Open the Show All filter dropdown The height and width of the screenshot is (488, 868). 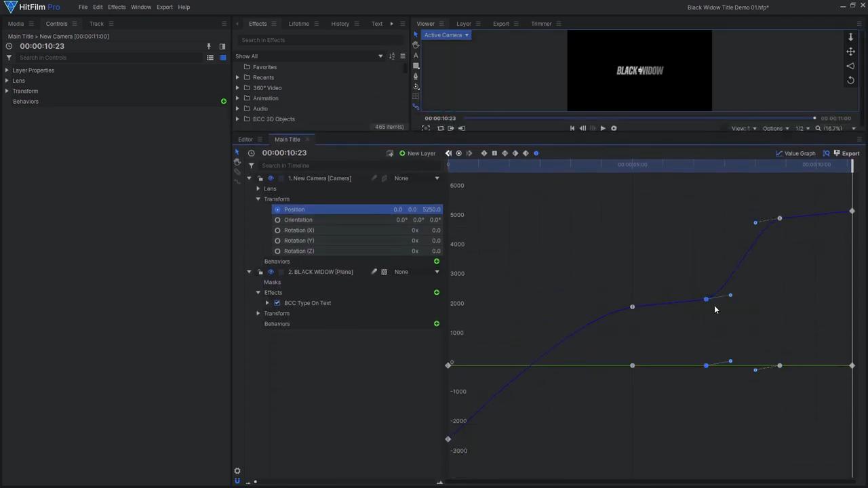309,56
